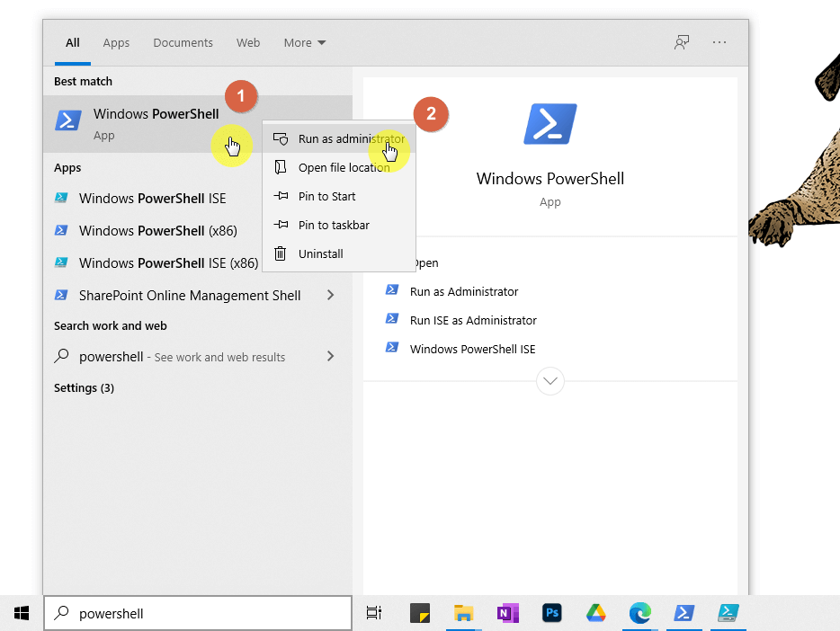Select Pin to Start in context menu
Image resolution: width=840 pixels, height=631 pixels.
coord(339,197)
